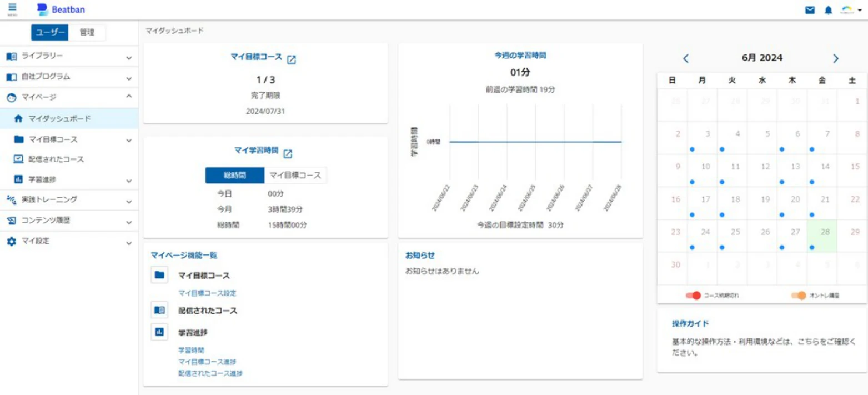
Task: Open the 配信されたコース進捗 link
Action: [210, 373]
